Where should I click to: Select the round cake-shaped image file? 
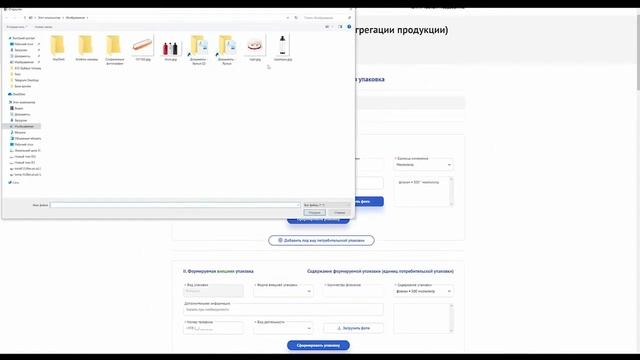pyautogui.click(x=255, y=46)
